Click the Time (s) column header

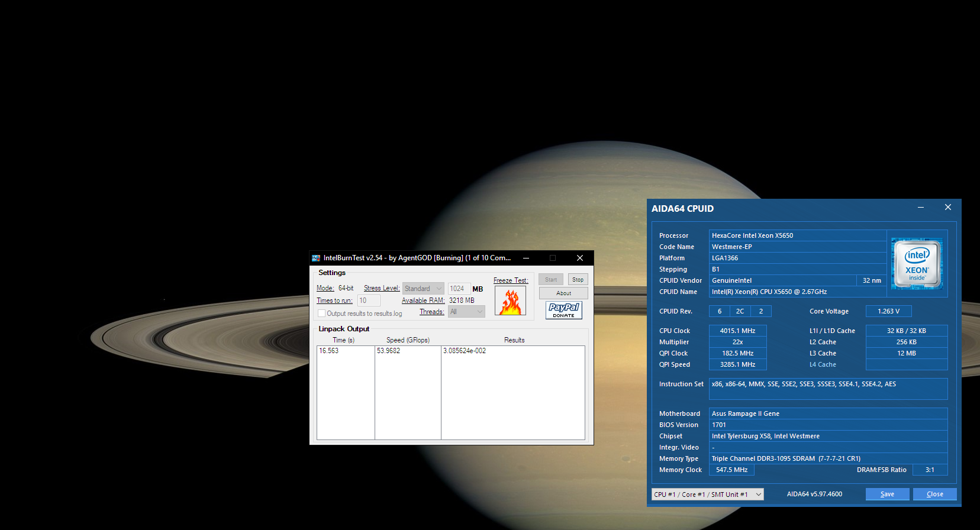point(344,340)
